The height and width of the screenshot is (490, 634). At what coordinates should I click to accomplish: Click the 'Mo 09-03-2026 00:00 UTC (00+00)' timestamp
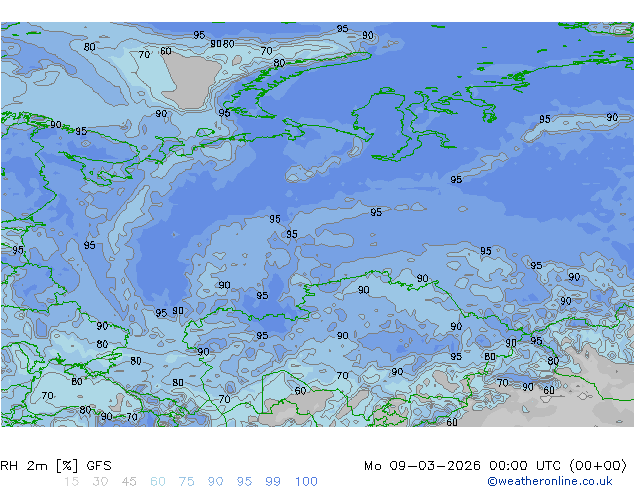(495, 465)
